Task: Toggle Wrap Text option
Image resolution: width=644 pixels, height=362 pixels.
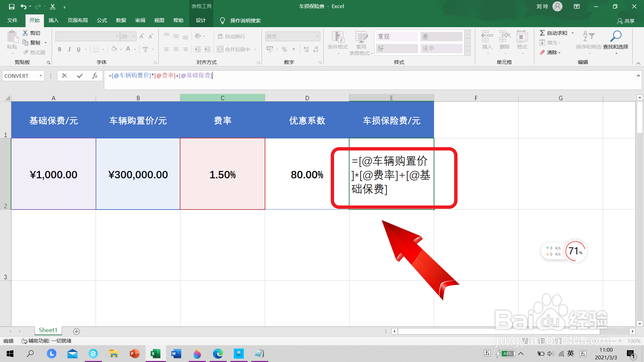Action: pos(231,36)
